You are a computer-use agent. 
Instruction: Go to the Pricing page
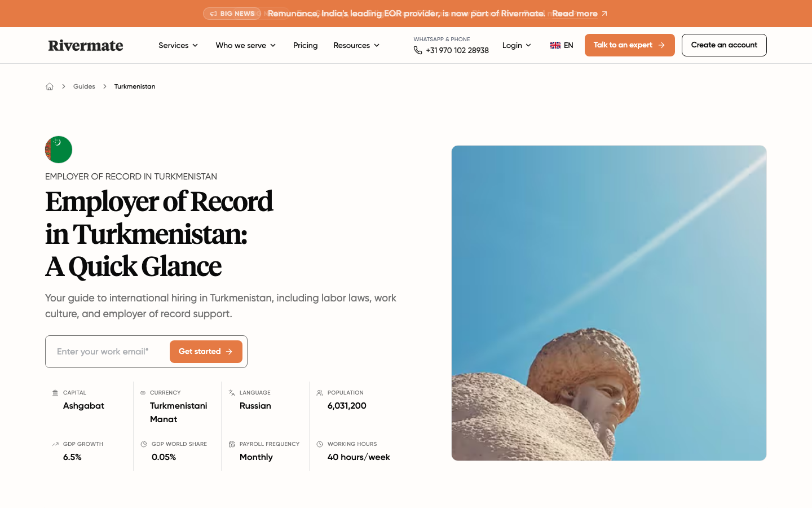(305, 45)
